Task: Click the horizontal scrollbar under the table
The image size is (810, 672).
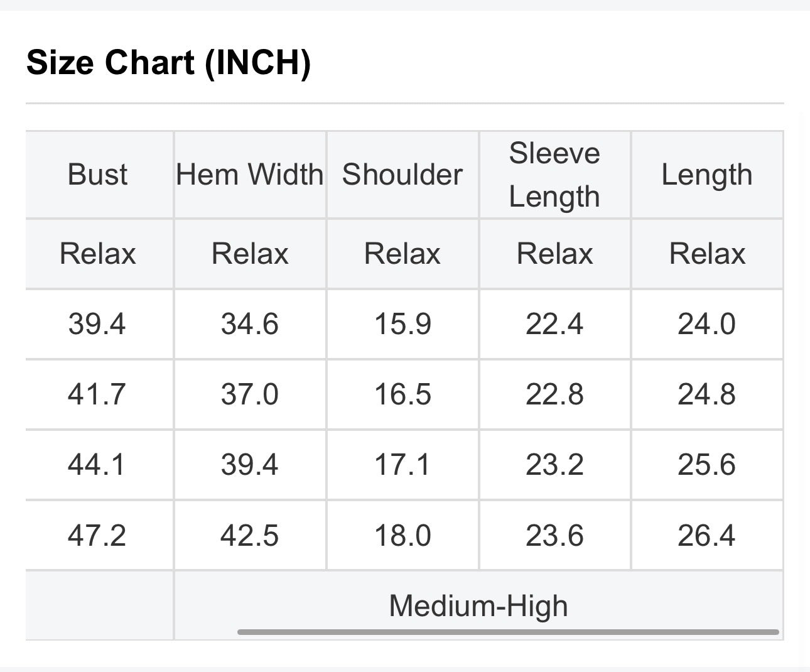Action: [x=508, y=632]
